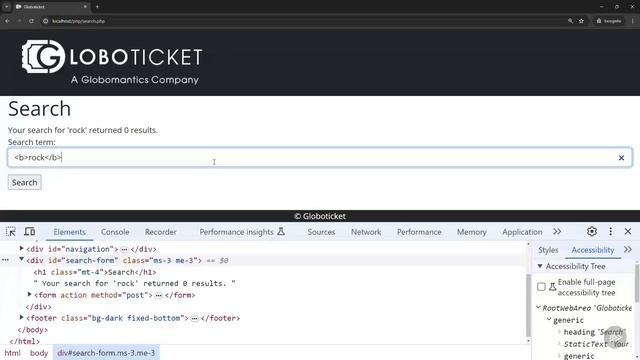Click the html breadcrumb
Screen dimensions: 640x360
(x=12, y=353)
